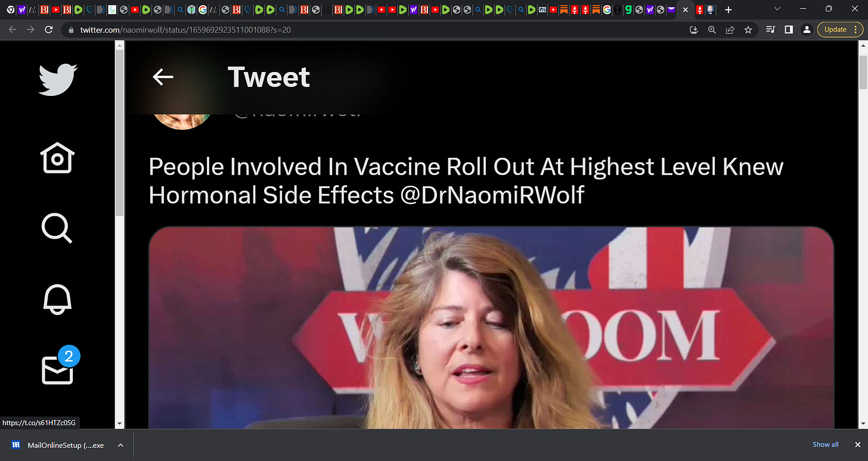Open the Twitter Home icon
Viewport: 868px width, 461px height.
pos(57,158)
